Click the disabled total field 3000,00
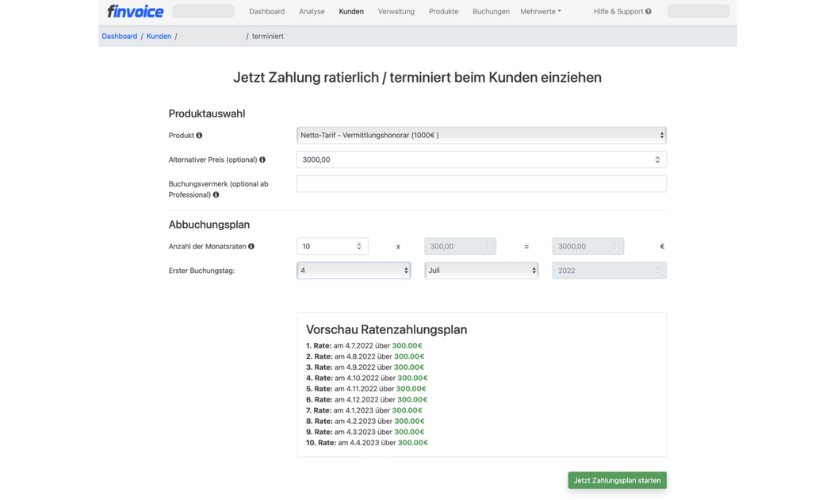Screen dimensions: 836x500 click(x=588, y=246)
